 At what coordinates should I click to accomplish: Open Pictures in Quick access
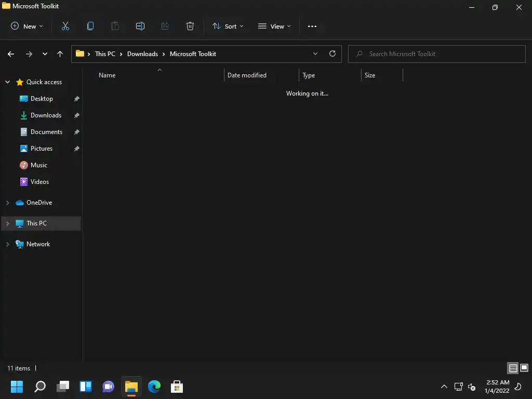click(42, 149)
